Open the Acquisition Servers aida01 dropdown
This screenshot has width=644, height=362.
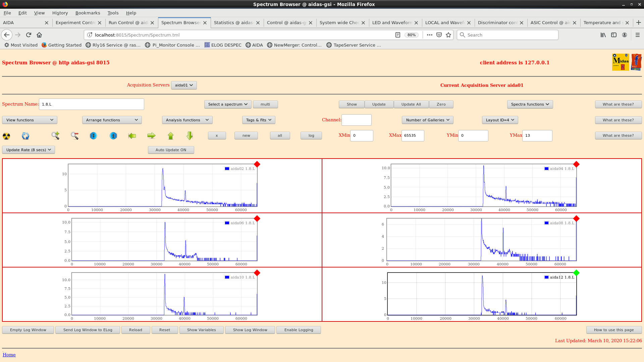184,85
